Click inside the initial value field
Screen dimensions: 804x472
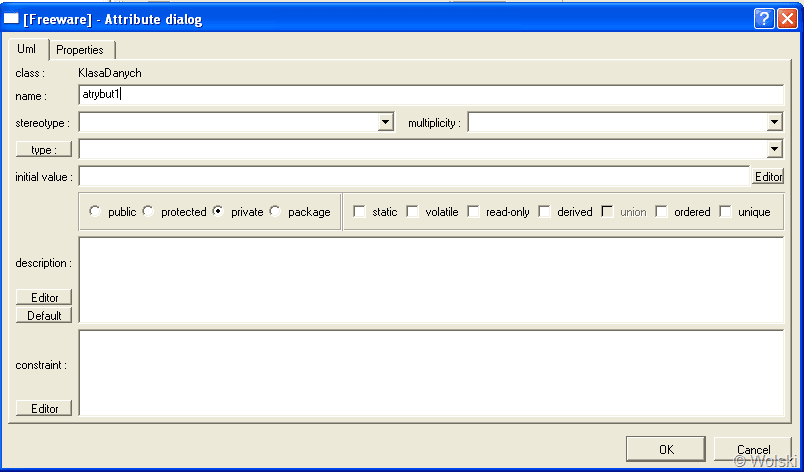(414, 176)
